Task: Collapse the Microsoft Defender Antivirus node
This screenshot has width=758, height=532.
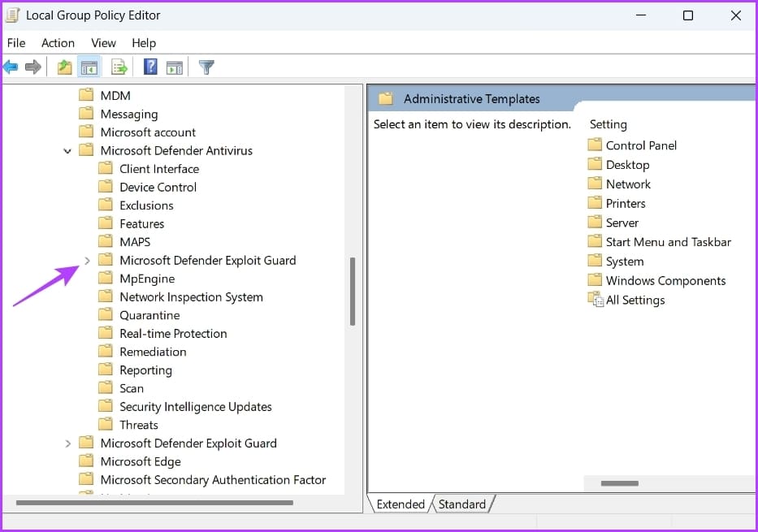Action: point(67,151)
